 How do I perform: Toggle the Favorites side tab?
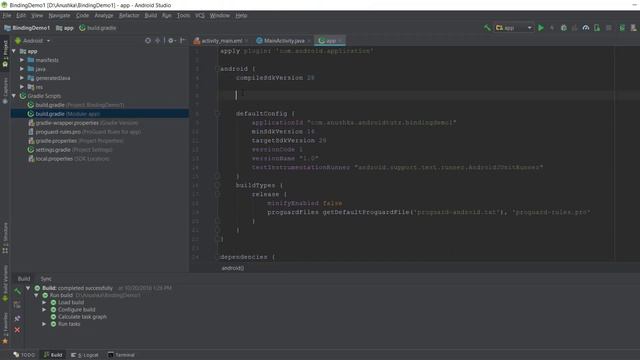click(x=5, y=328)
